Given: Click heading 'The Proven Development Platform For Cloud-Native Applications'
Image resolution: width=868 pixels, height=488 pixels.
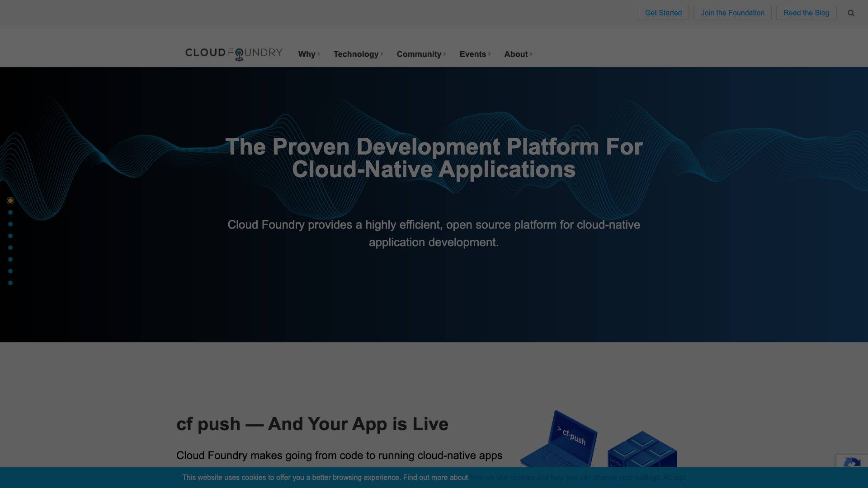Looking at the screenshot, I should (434, 158).
